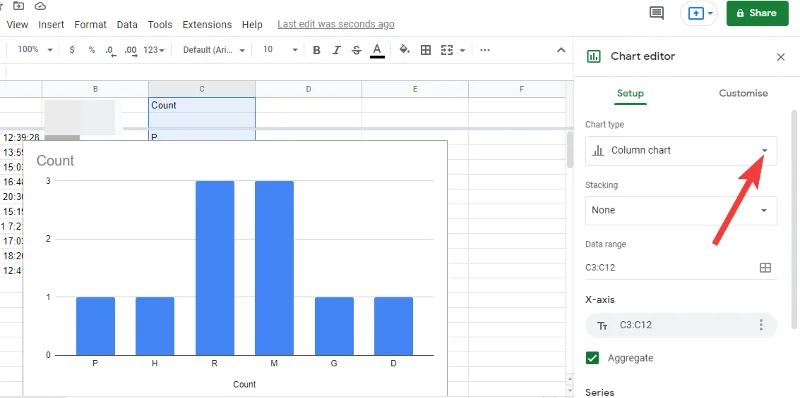Toggle italic formatting

coord(336,50)
